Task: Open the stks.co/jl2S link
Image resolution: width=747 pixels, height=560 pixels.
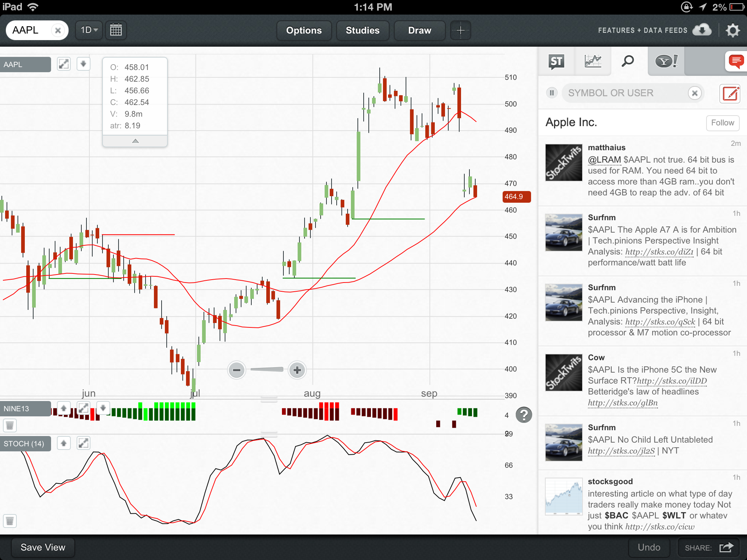Action: click(x=622, y=451)
